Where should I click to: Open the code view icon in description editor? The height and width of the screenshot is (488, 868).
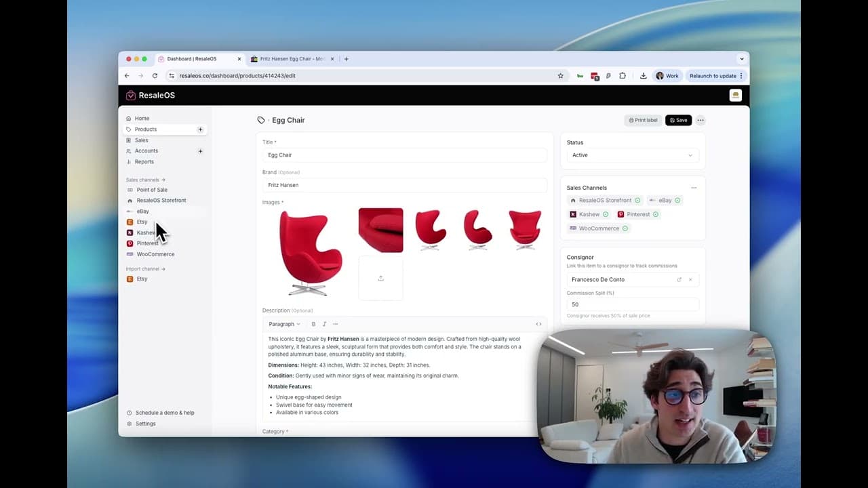tap(538, 324)
